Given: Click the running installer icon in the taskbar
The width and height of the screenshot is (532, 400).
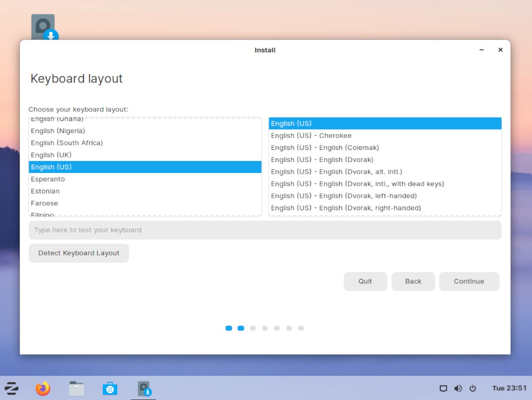Looking at the screenshot, I should (144, 388).
